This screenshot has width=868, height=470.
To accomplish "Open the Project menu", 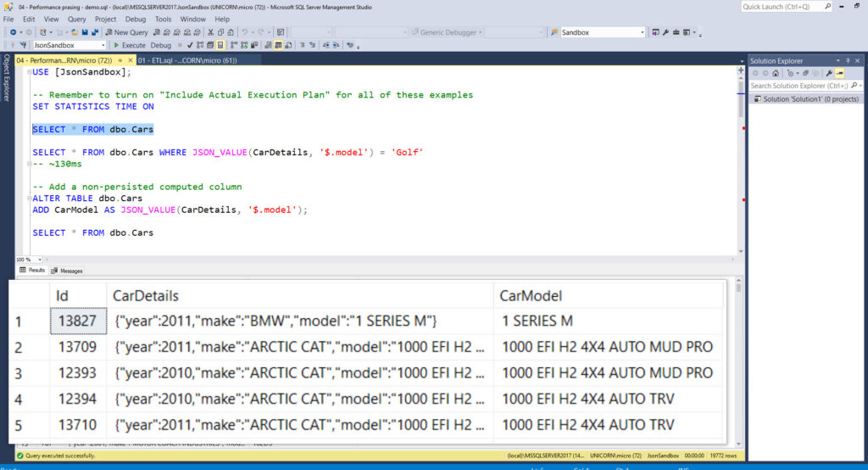I will pyautogui.click(x=105, y=19).
